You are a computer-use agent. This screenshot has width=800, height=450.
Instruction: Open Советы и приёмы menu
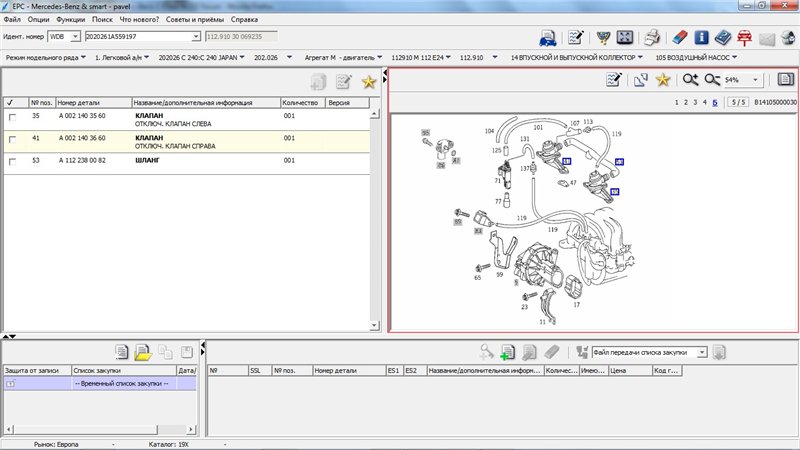coord(195,19)
